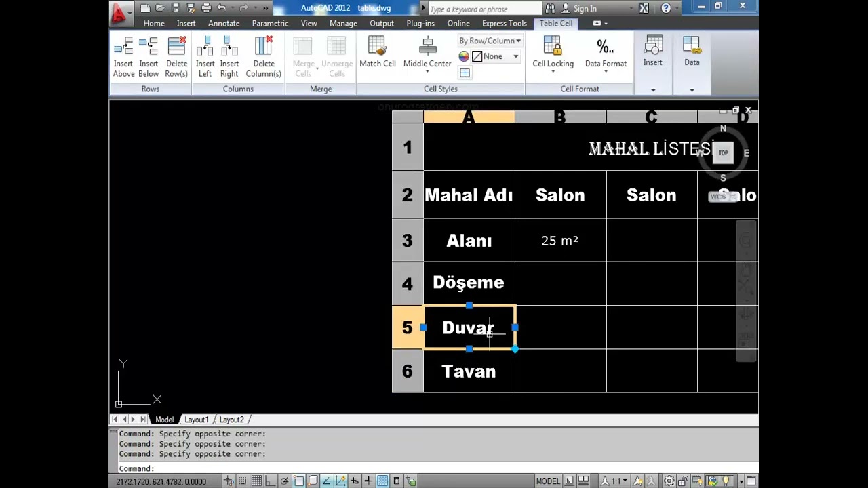
Task: Open the Express Tools ribbon tab
Action: coord(505,23)
